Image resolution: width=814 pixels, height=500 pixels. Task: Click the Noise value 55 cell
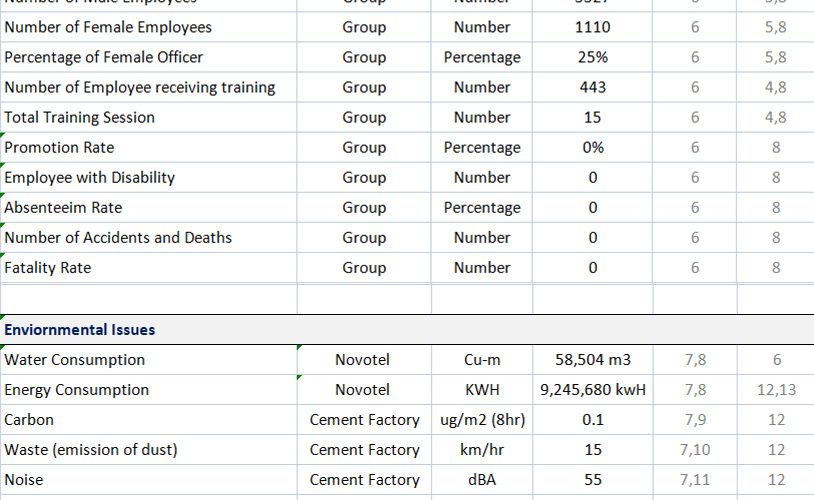tap(592, 480)
